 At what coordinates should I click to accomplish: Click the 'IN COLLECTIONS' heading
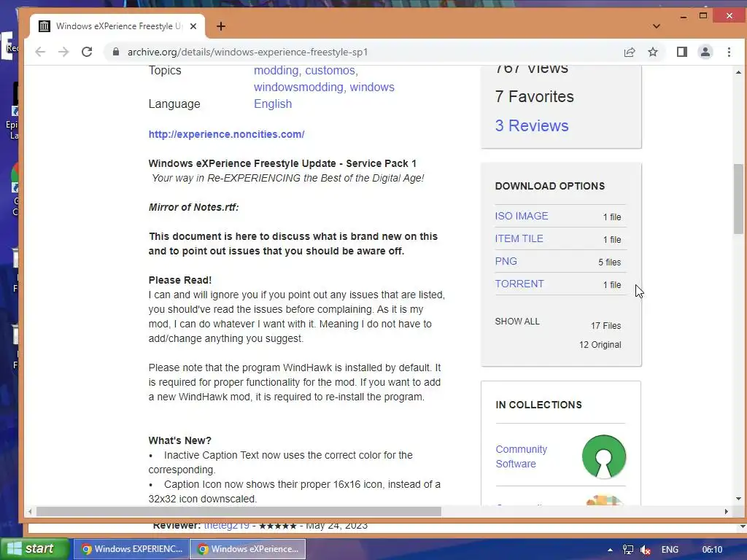(538, 405)
